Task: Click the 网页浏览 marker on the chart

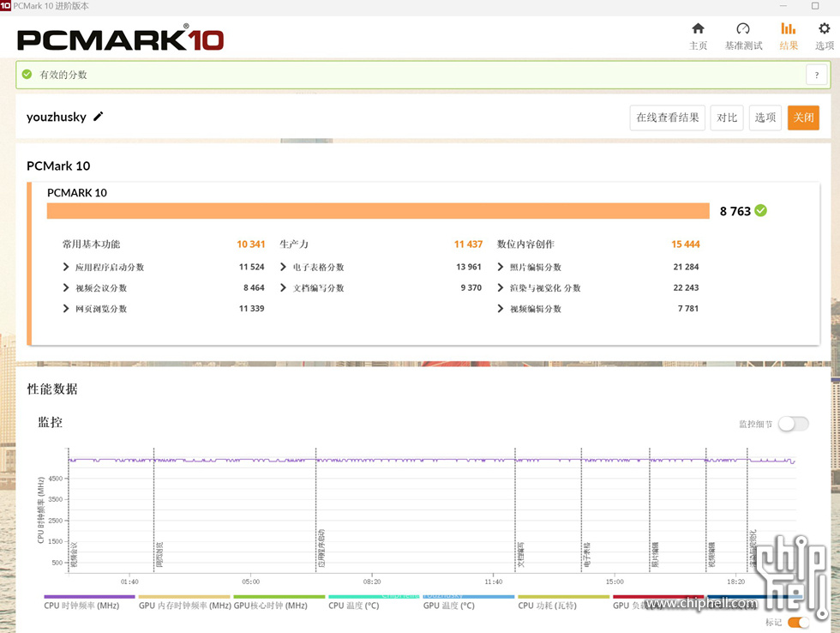Action: (159, 555)
